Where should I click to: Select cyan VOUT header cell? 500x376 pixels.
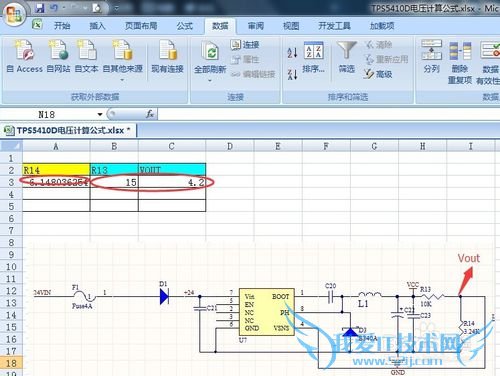[172, 170]
